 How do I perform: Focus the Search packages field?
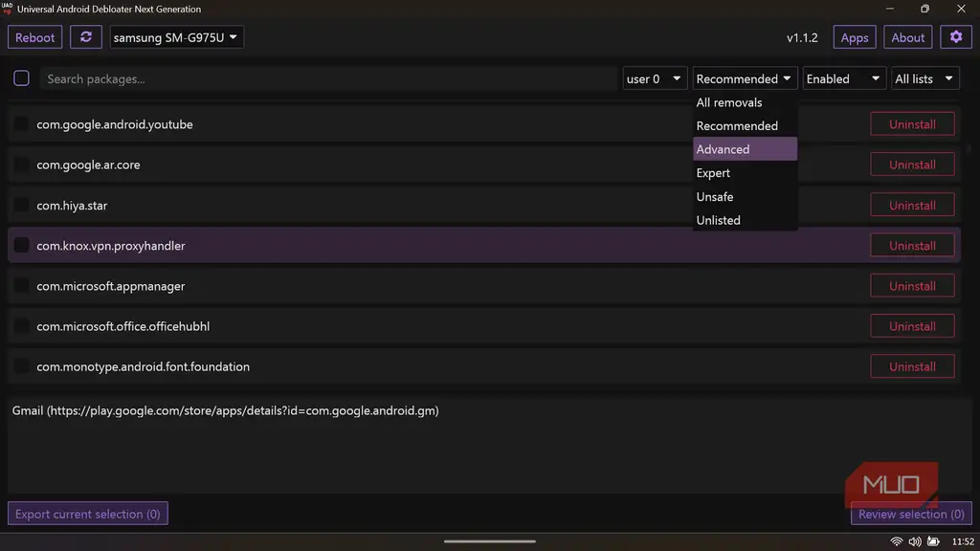pos(329,78)
